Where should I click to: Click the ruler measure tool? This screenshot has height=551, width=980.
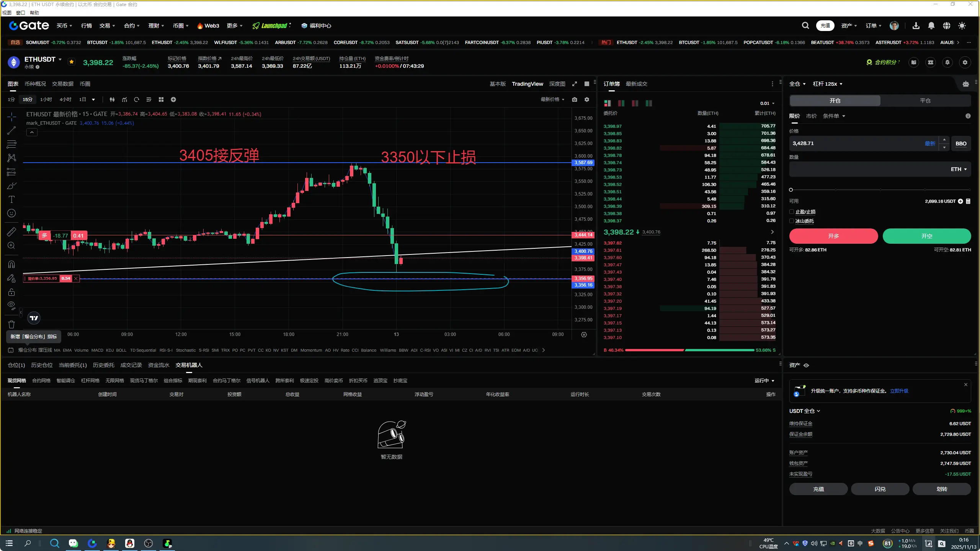pyautogui.click(x=11, y=231)
